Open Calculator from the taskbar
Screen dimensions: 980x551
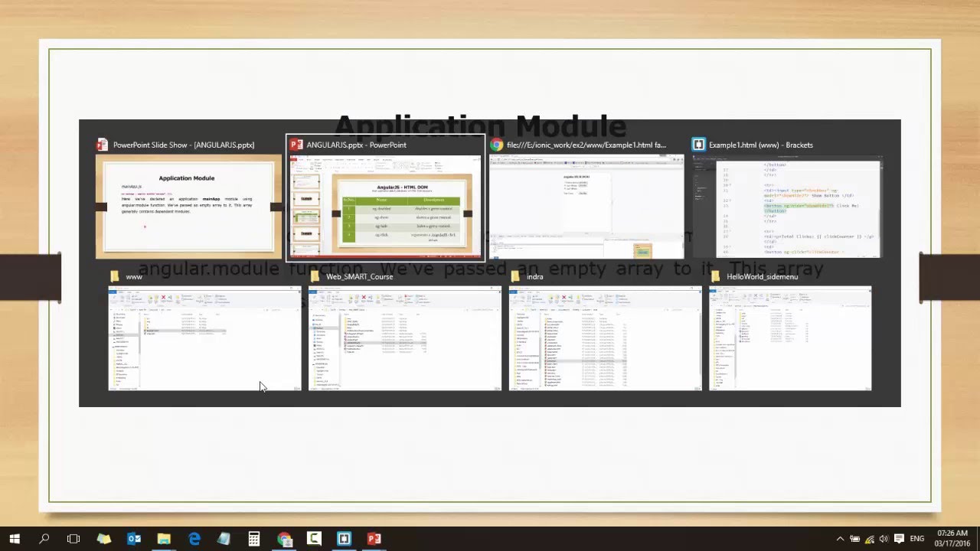coord(253,539)
